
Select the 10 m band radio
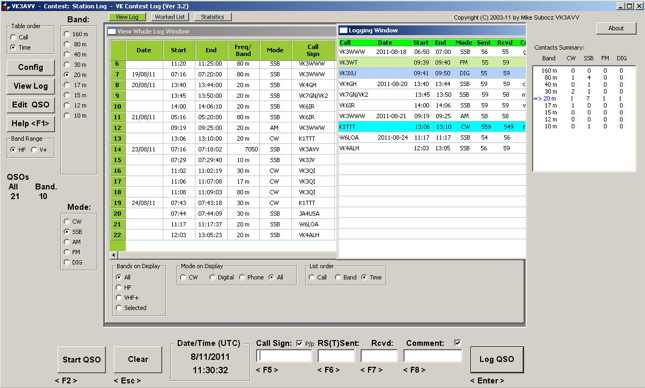67,116
